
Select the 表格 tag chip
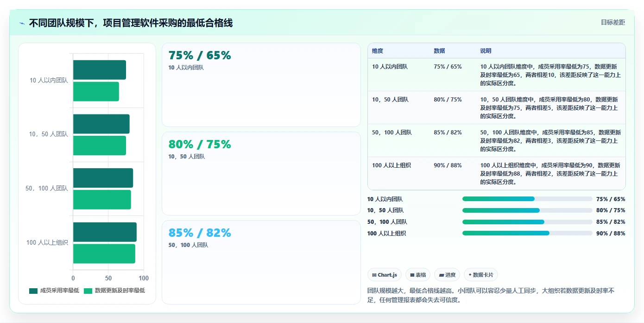point(418,275)
